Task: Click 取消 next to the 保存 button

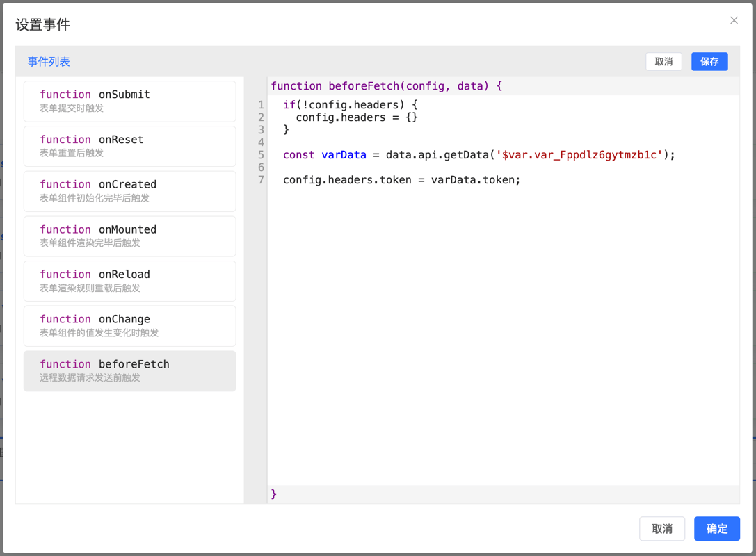Action: click(663, 62)
